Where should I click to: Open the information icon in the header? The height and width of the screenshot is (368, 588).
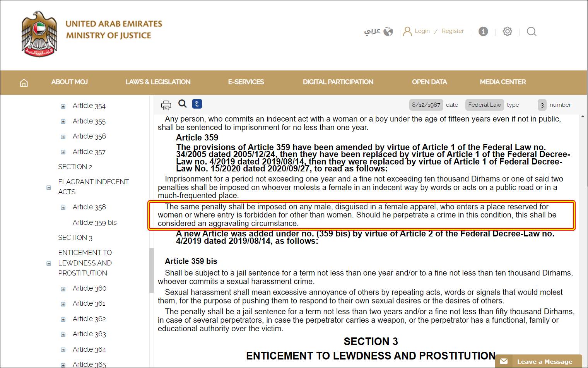pos(483,31)
